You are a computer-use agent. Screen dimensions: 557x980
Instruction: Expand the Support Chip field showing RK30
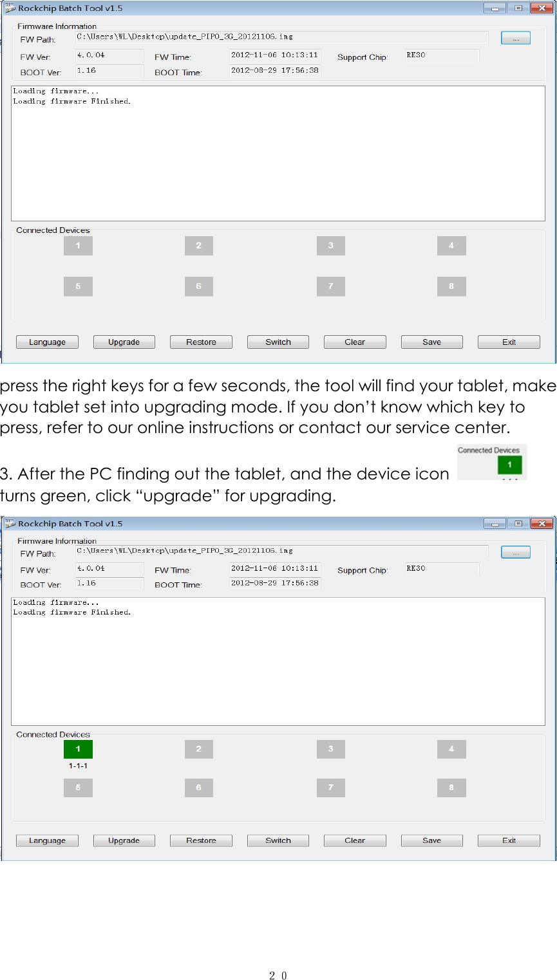tap(442, 55)
